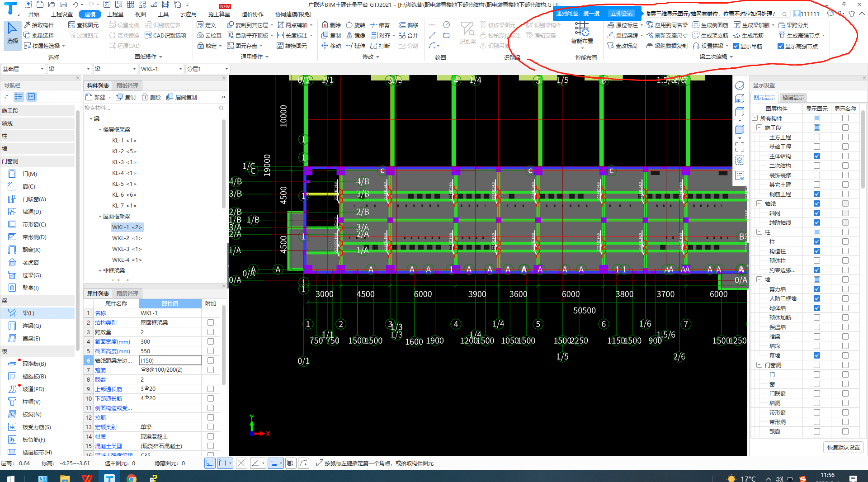This screenshot has width=868, height=482.
Task: Open the 云应用 ribbon tab
Action: pos(188,14)
